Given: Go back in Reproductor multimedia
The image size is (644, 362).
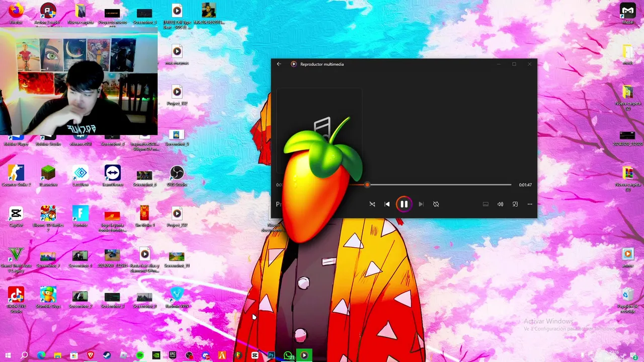Looking at the screenshot, I should click(x=279, y=64).
